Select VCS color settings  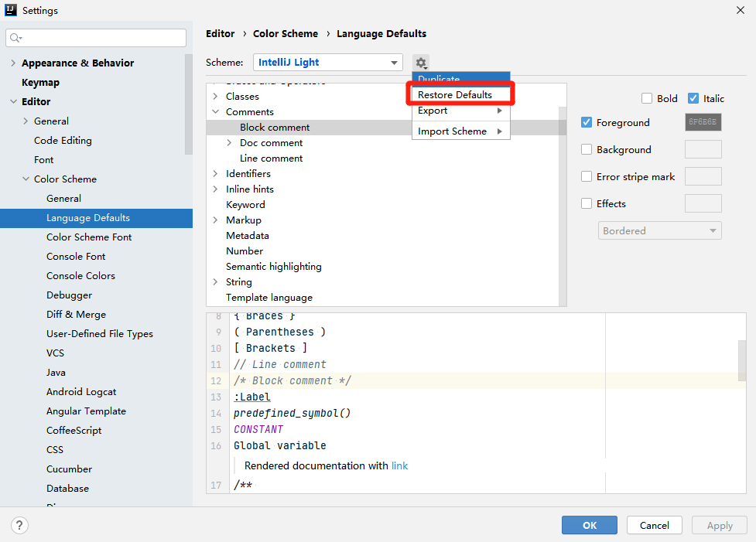(55, 353)
